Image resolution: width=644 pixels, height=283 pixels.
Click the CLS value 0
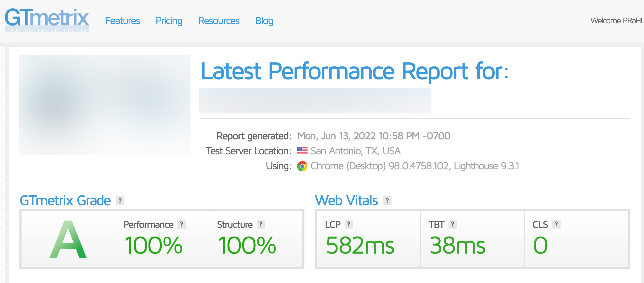541,245
